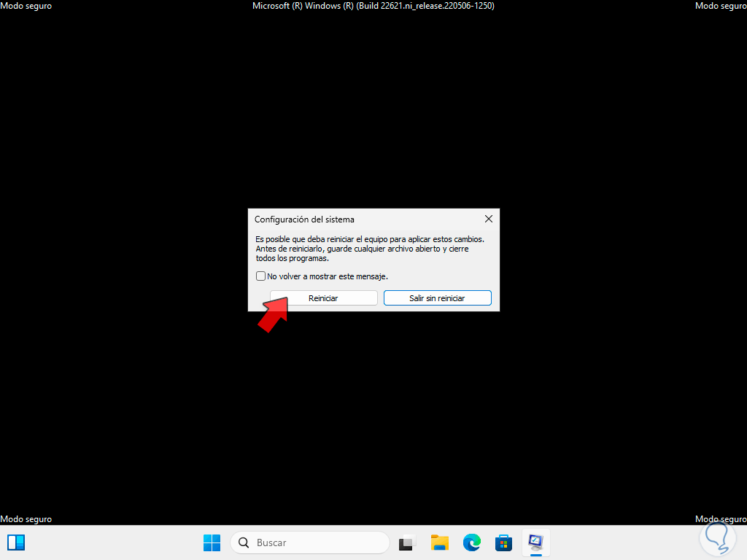Viewport: 747px width, 560px height.
Task: Launch Microsoft Edge from the taskbar
Action: pyautogui.click(x=471, y=542)
